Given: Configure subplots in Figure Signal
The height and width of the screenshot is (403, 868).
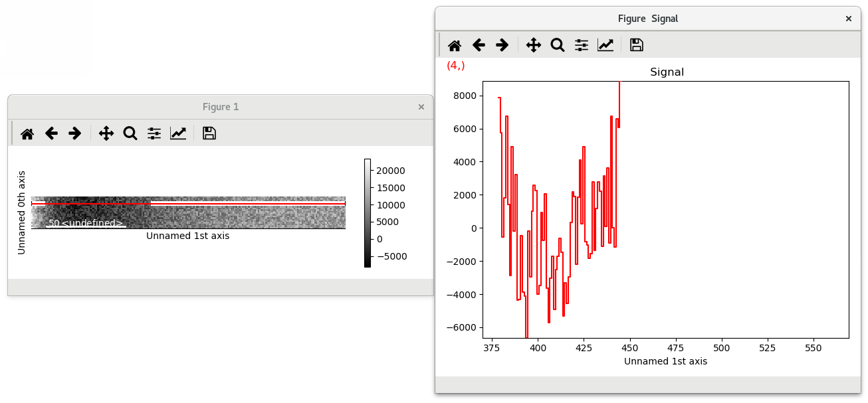Looking at the screenshot, I should pyautogui.click(x=581, y=44).
